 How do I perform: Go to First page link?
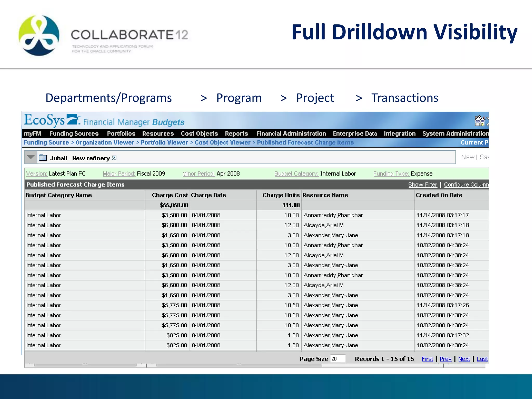(427, 359)
